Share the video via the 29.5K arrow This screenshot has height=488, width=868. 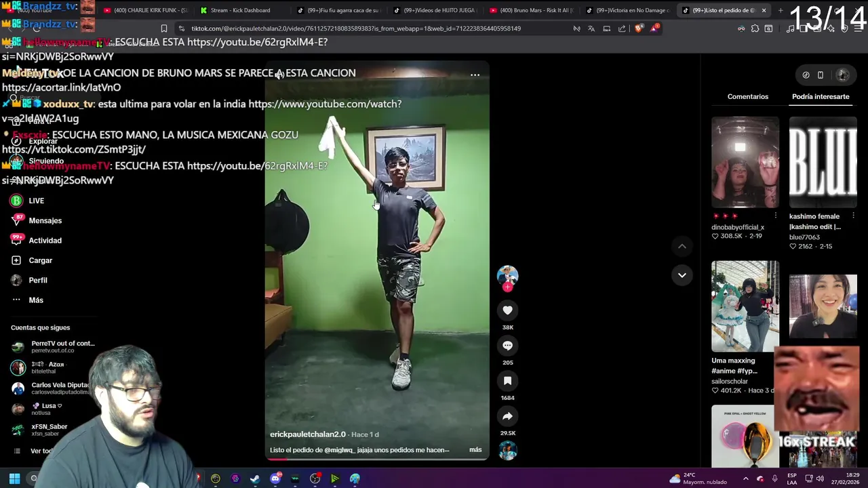click(507, 416)
